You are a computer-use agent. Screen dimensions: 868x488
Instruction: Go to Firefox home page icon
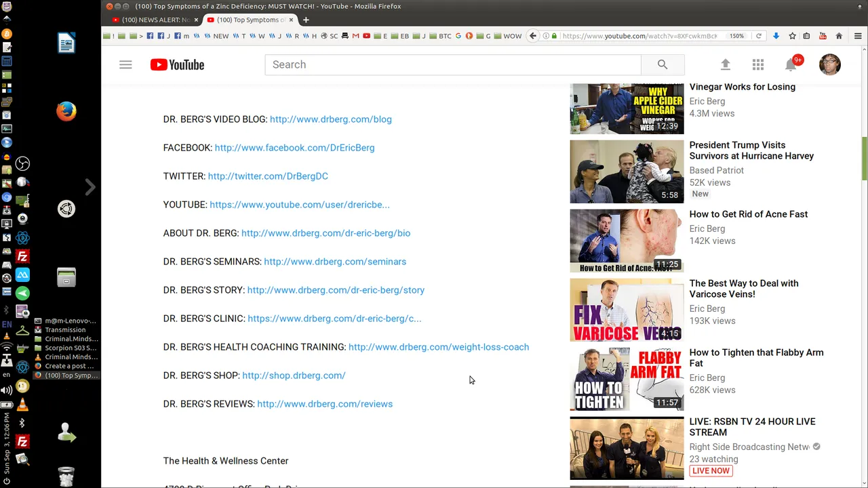pos(839,36)
